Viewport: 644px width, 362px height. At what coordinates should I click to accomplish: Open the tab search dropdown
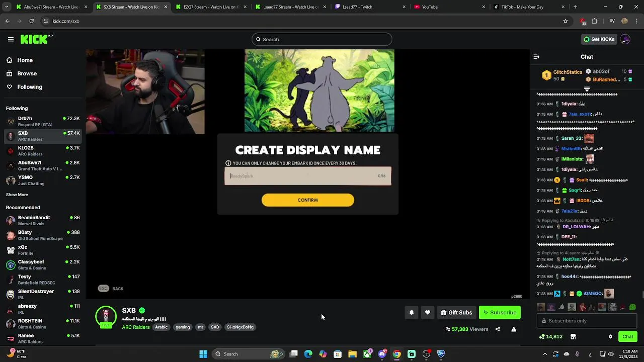click(x=7, y=7)
